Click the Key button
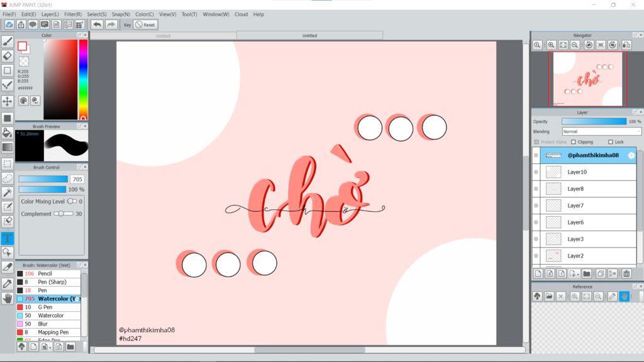Image resolution: width=644 pixels, height=362 pixels. coord(127,25)
